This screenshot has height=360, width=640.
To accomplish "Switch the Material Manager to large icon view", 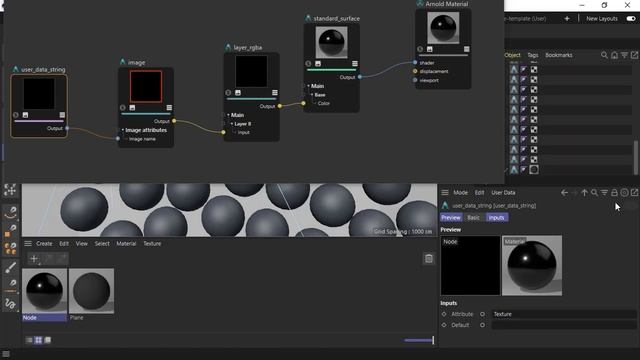I will coord(48,340).
